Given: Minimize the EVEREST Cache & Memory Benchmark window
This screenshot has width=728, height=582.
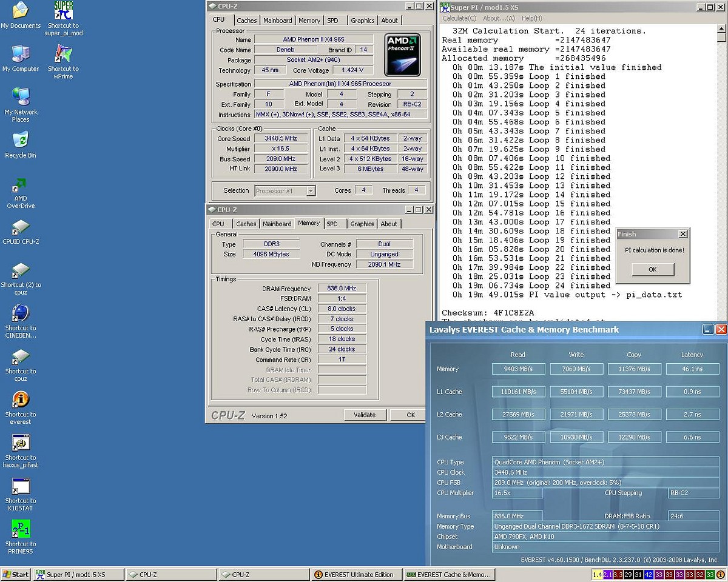Looking at the screenshot, I should tap(708, 329).
